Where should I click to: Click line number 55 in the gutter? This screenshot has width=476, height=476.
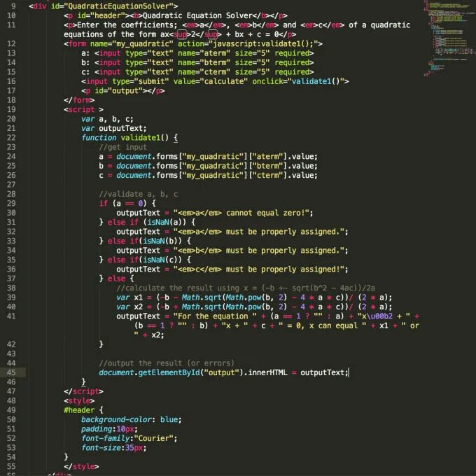11,466
